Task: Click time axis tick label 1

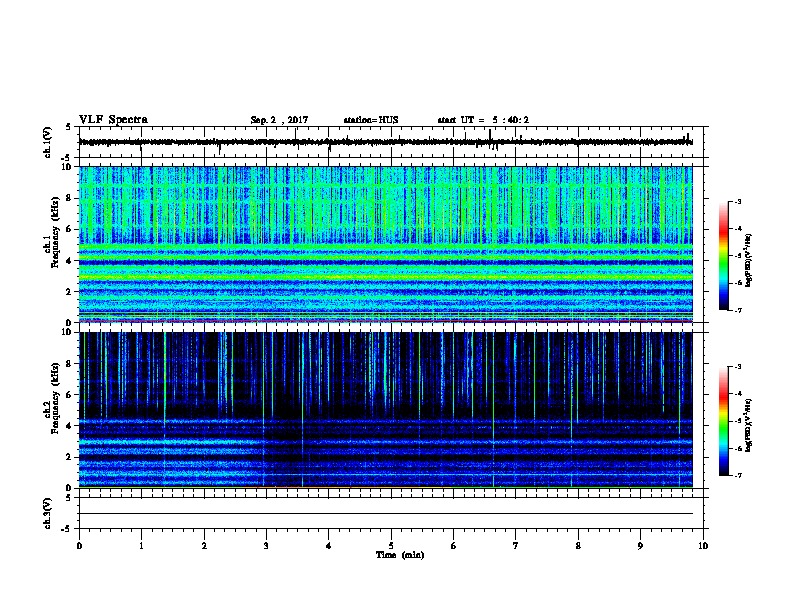Action: coord(141,546)
